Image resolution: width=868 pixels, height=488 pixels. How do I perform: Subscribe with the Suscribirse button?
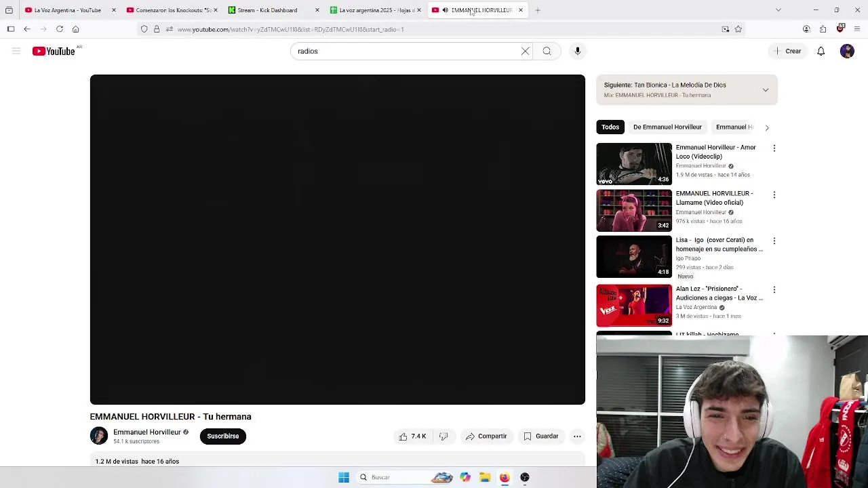coord(223,436)
